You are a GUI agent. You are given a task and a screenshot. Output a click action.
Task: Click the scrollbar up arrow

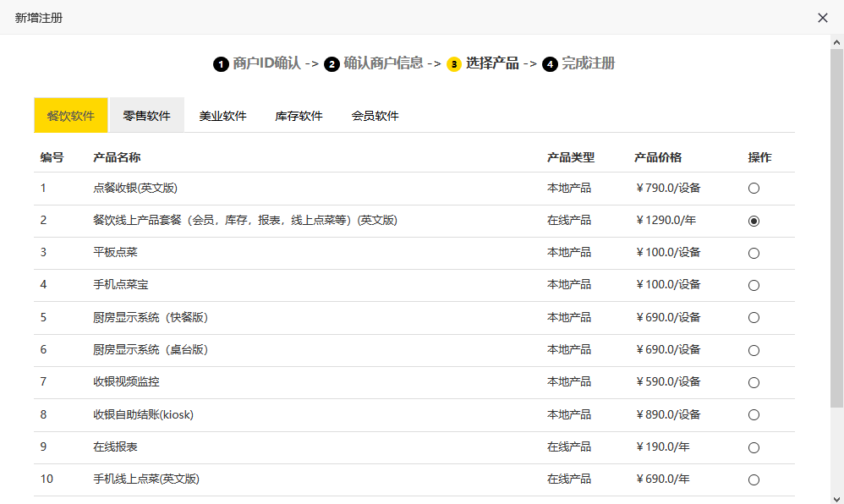pos(836,42)
